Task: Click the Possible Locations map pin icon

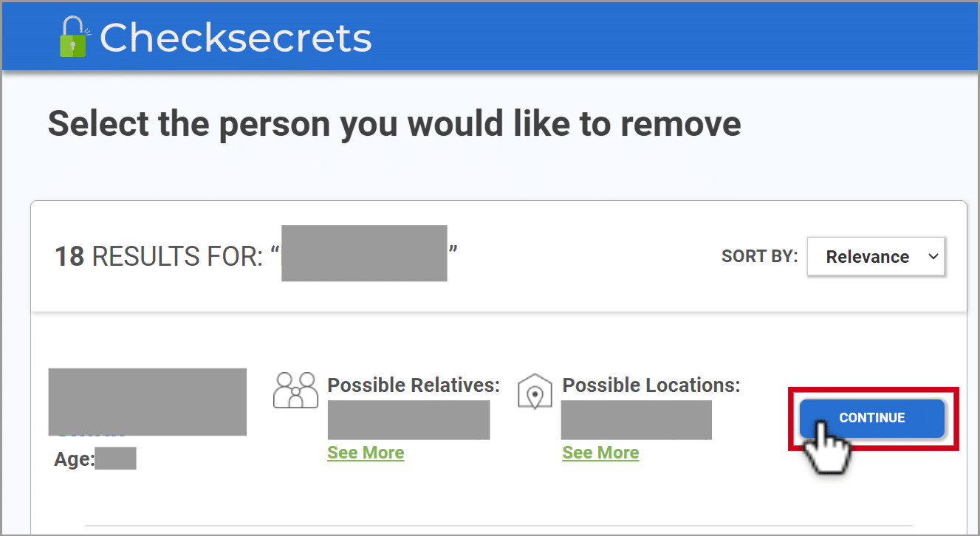Action: coord(535,391)
